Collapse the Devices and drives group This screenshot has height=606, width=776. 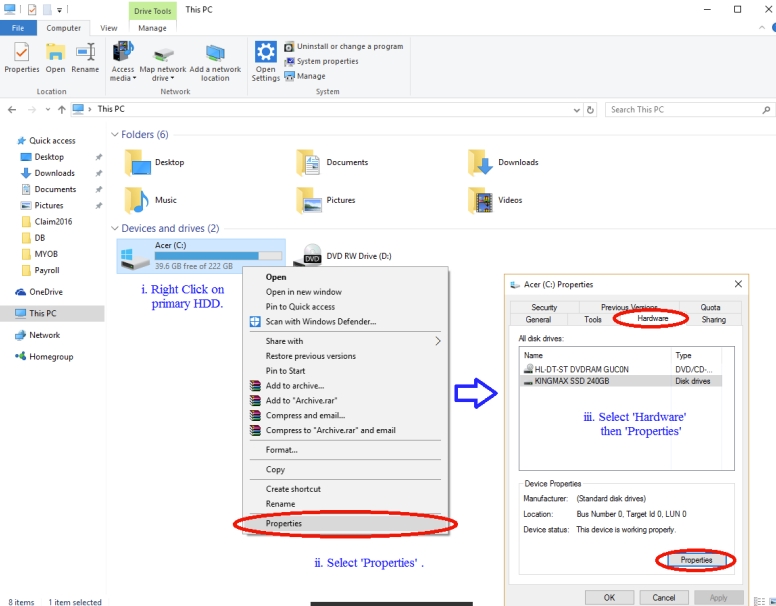113,229
